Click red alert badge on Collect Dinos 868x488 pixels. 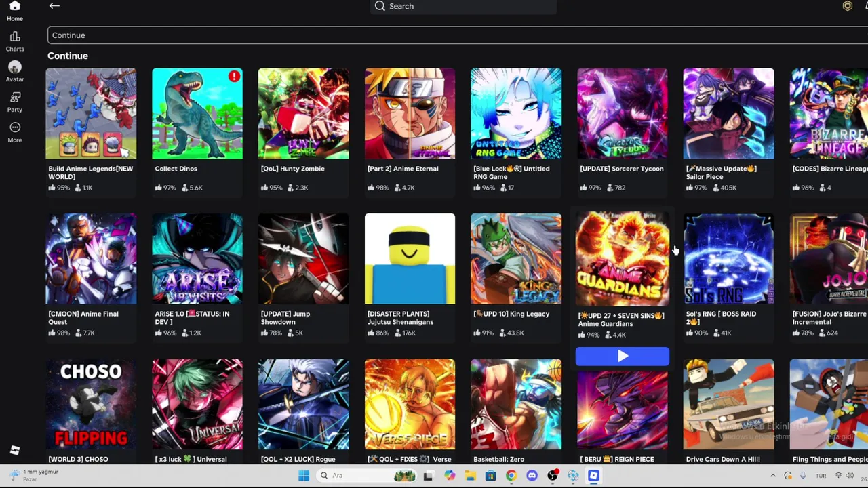(x=234, y=77)
